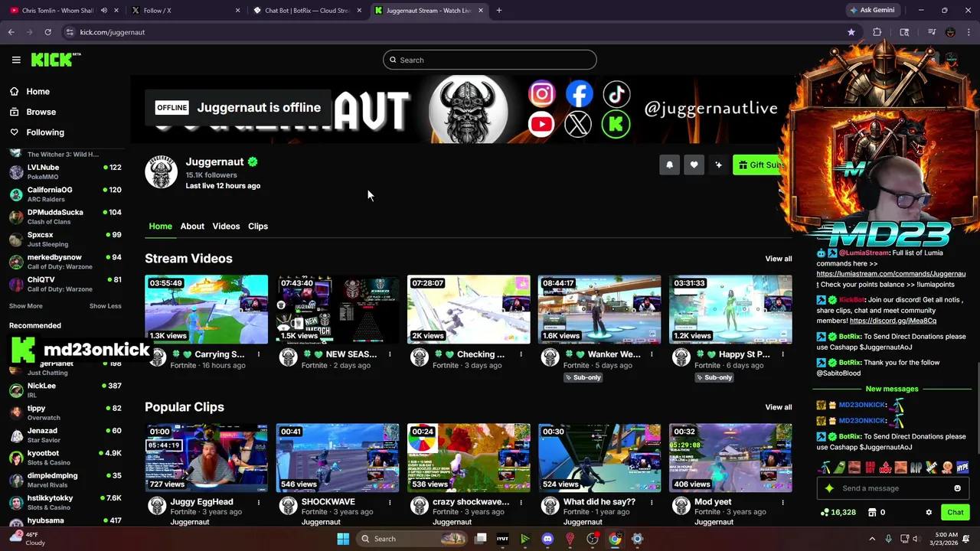Click the Search box at top
980x551 pixels.
click(x=490, y=60)
